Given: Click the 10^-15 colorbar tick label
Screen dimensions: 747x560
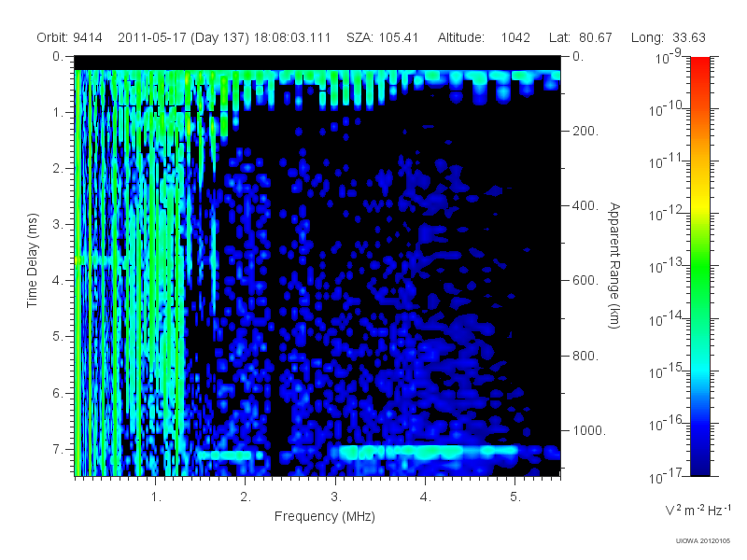Looking at the screenshot, I should click(x=668, y=371).
